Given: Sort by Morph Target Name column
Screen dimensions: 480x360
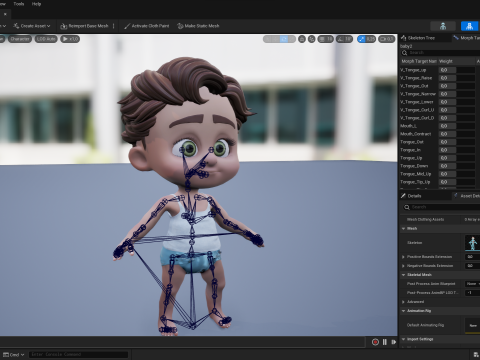Looking at the screenshot, I should (x=419, y=61).
